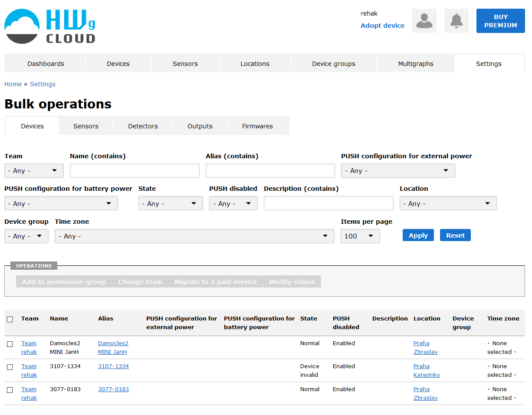
Task: Open Team rehak link in Damocles2 row
Action: click(29, 348)
